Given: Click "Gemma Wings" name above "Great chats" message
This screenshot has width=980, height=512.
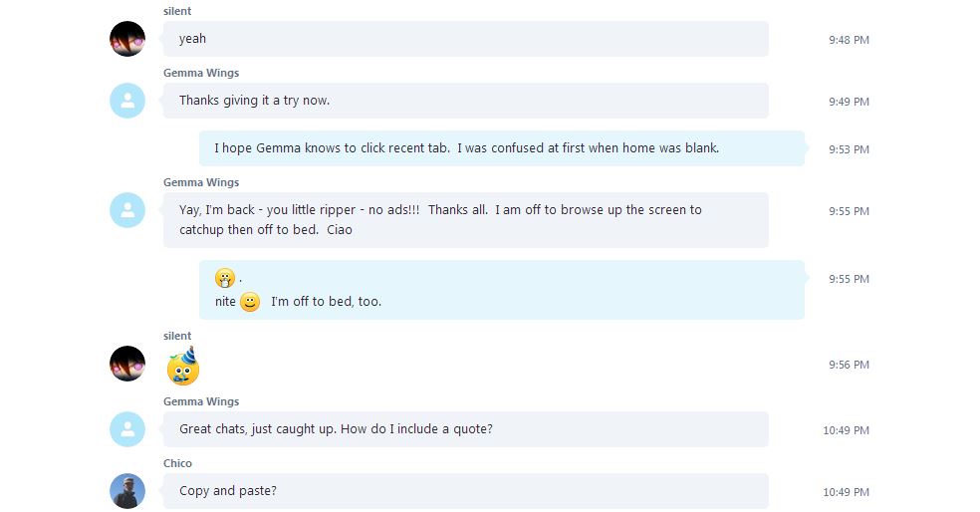Looking at the screenshot, I should 201,401.
